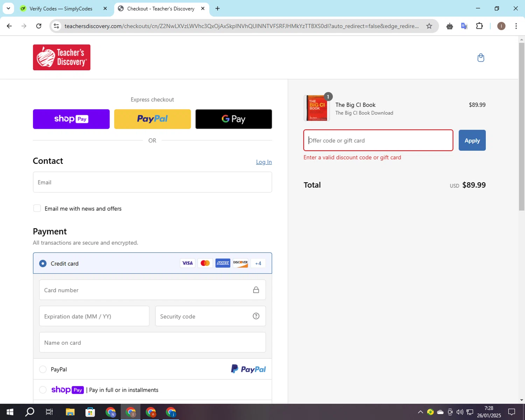525x420 pixels.
Task: Open the Chrome profile avatar
Action: pyautogui.click(x=501, y=26)
